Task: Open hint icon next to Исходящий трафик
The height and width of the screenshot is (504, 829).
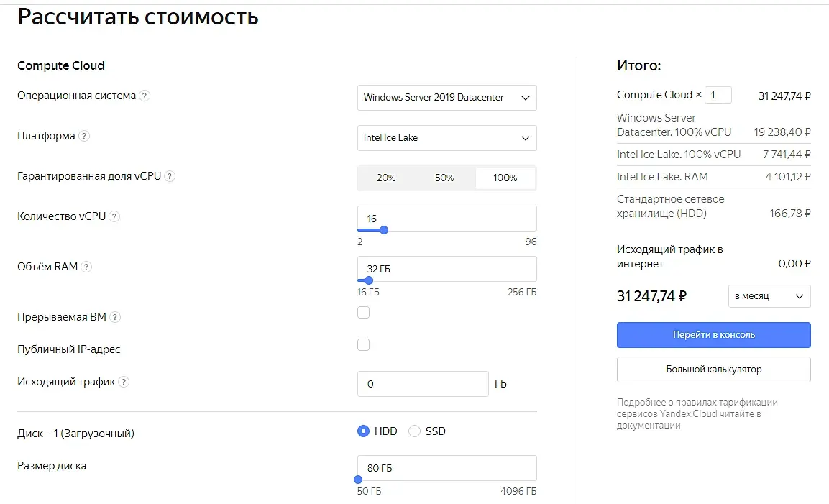Action: pos(124,382)
